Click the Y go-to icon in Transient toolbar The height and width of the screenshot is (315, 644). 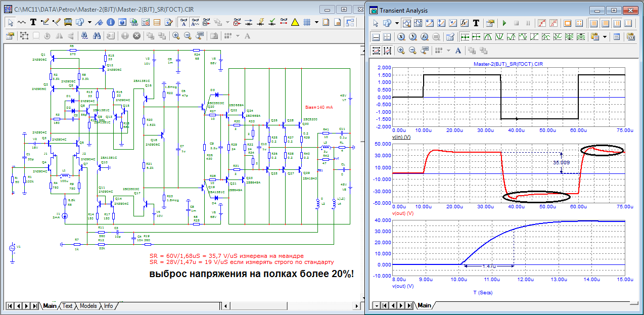coord(413,36)
